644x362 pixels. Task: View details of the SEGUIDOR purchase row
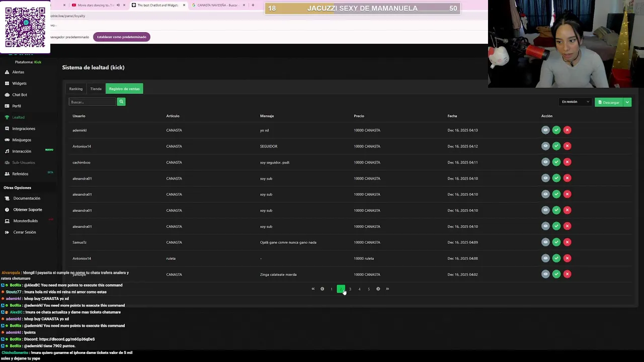tap(545, 146)
